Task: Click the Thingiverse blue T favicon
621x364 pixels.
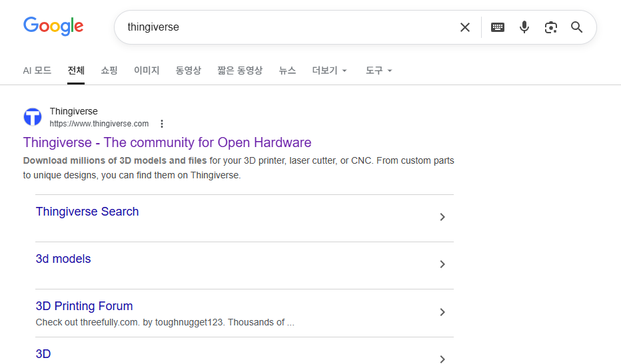Action: click(33, 117)
